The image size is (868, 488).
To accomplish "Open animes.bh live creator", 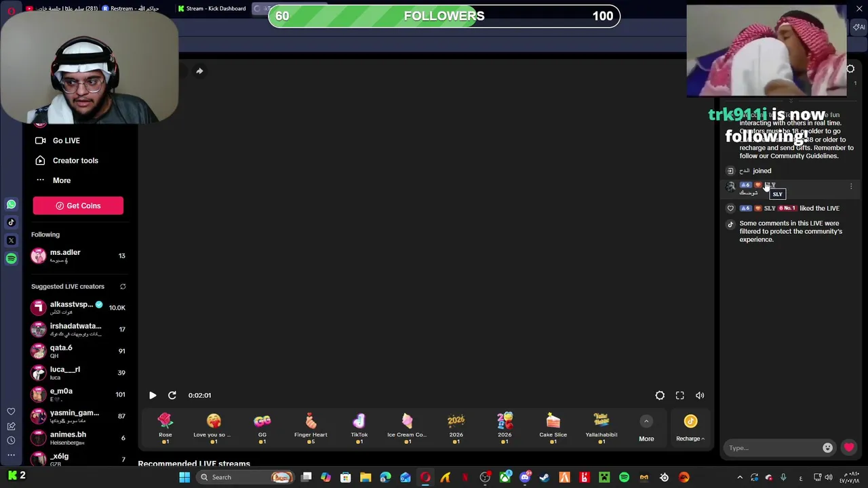I will tap(78, 438).
